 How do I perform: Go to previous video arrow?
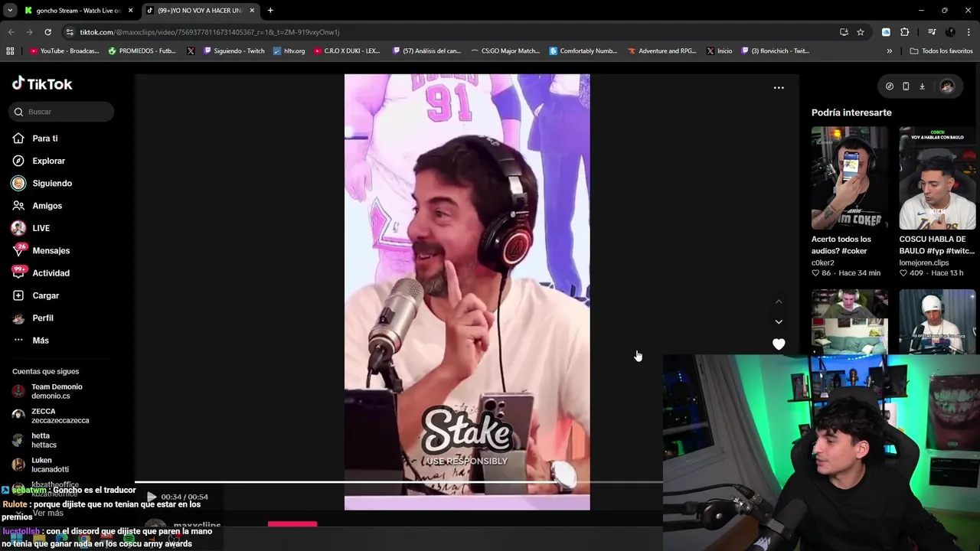[x=779, y=302]
